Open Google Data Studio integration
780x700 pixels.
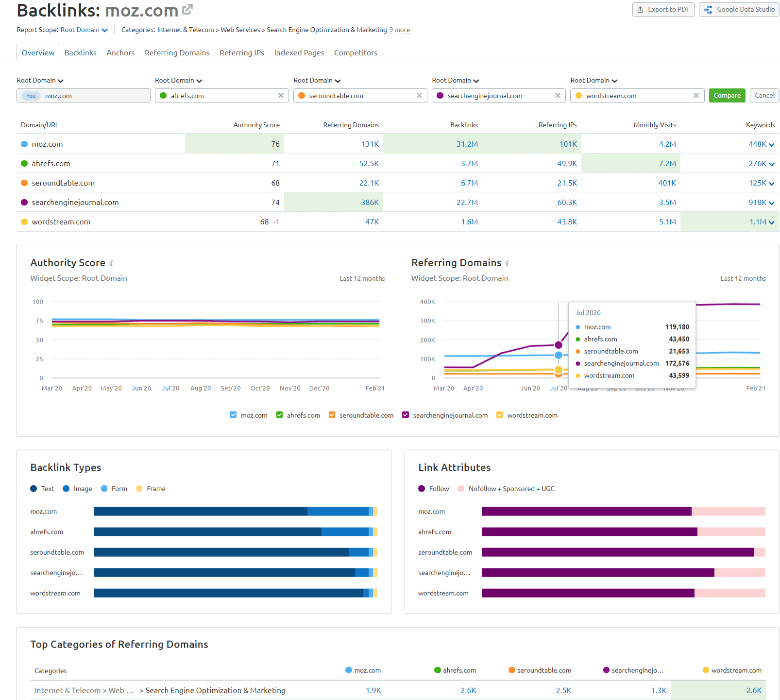point(739,9)
